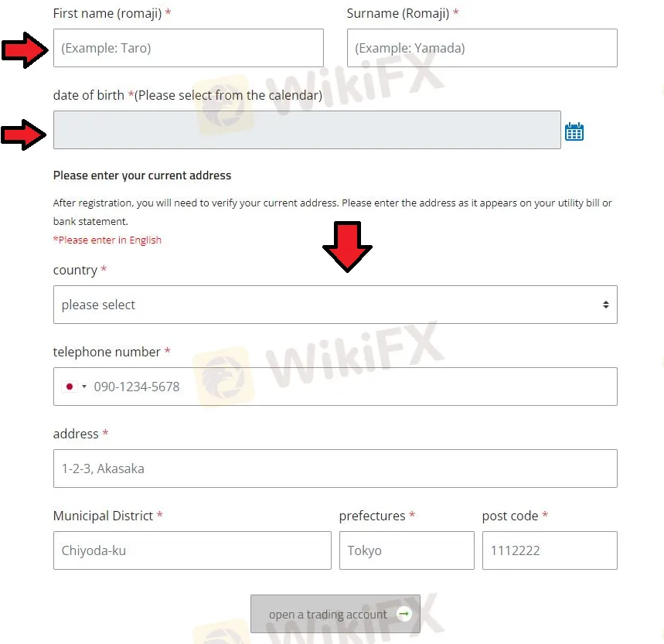Click the green arrow on trading account button
Screen dimensions: 664x644
point(404,614)
